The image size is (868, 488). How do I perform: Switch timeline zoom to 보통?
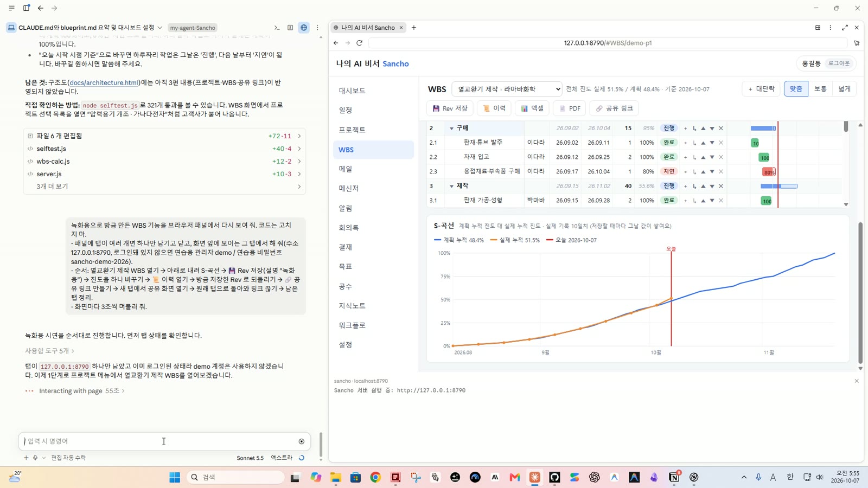[x=820, y=89]
